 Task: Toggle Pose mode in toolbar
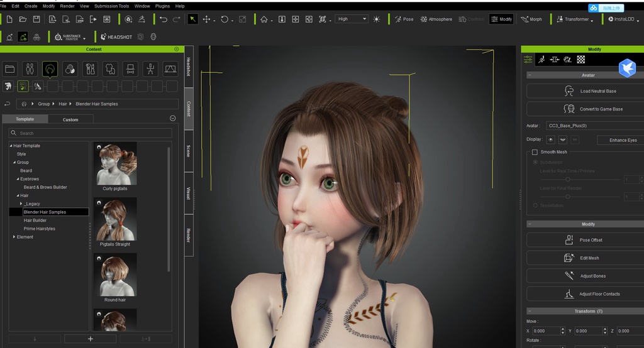(404, 19)
